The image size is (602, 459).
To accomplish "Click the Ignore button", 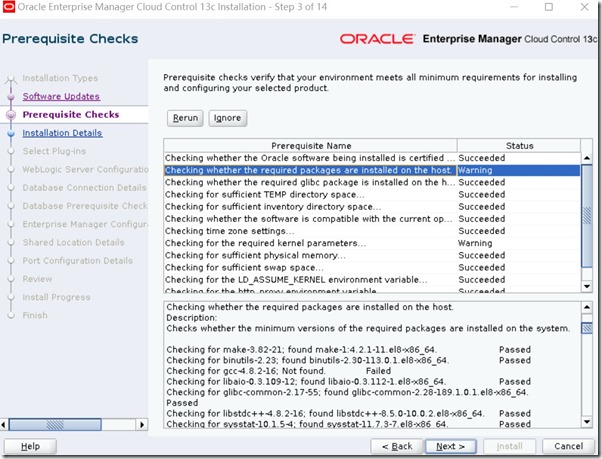I will point(227,118).
